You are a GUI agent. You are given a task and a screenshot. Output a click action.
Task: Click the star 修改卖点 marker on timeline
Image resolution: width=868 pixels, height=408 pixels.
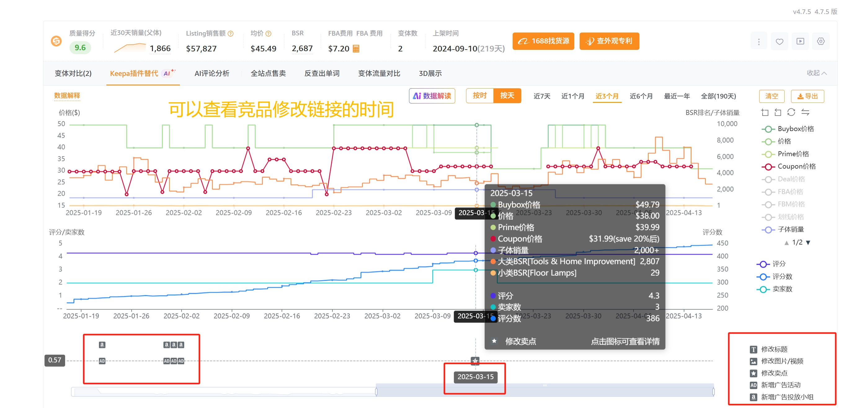(x=475, y=361)
